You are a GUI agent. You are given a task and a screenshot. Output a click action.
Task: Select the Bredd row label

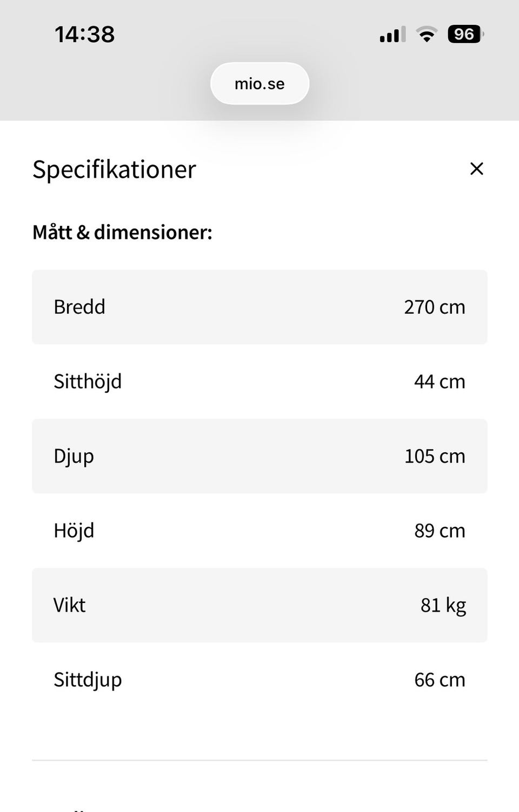click(79, 307)
